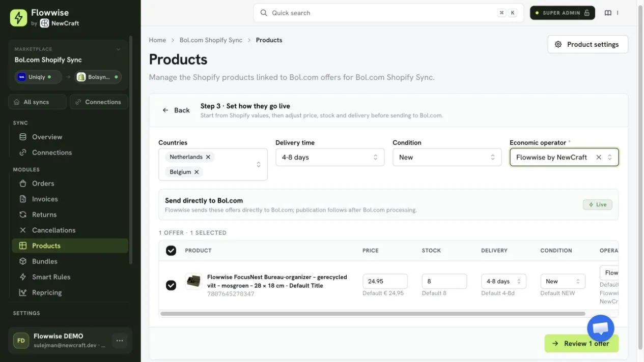Click the Bolsyn Shopify store chip
Image resolution: width=644 pixels, height=362 pixels.
point(98,77)
